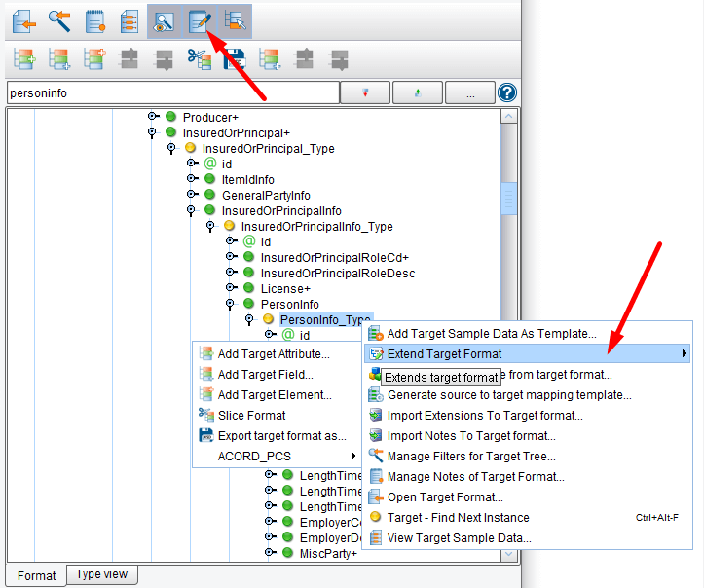Click the notes page icon in top toolbar

point(94,19)
